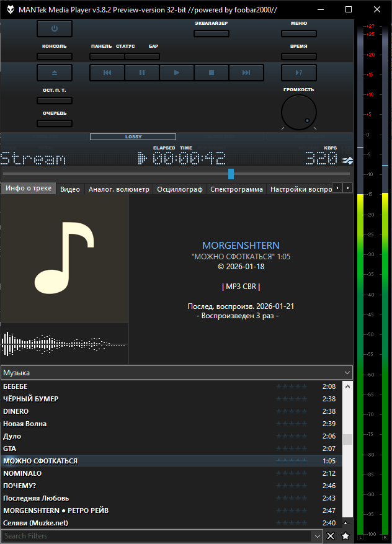Pause the current playback
The image size is (392, 544).
tap(142, 73)
